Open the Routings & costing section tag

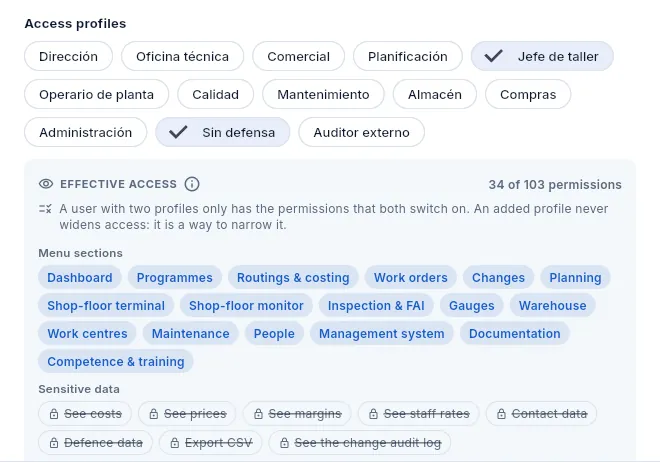point(293,278)
